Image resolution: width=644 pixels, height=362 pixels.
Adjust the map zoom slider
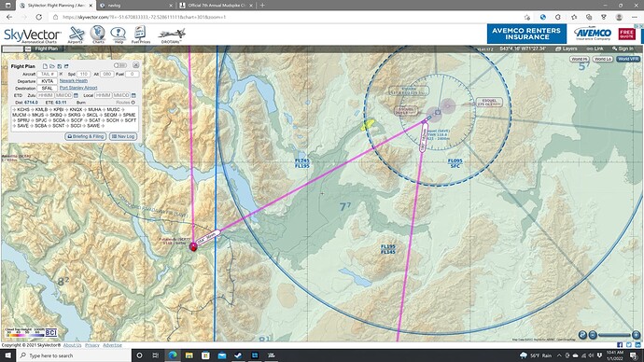click(614, 335)
